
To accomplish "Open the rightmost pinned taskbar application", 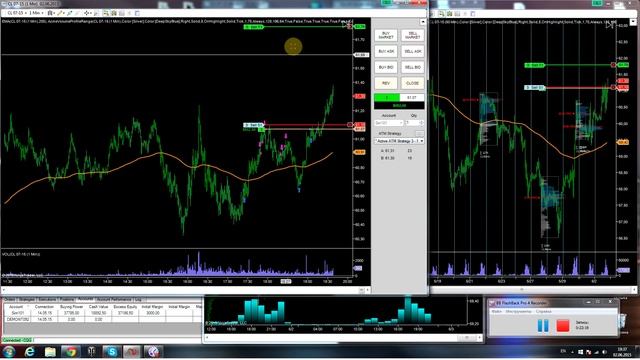I will coord(153,351).
